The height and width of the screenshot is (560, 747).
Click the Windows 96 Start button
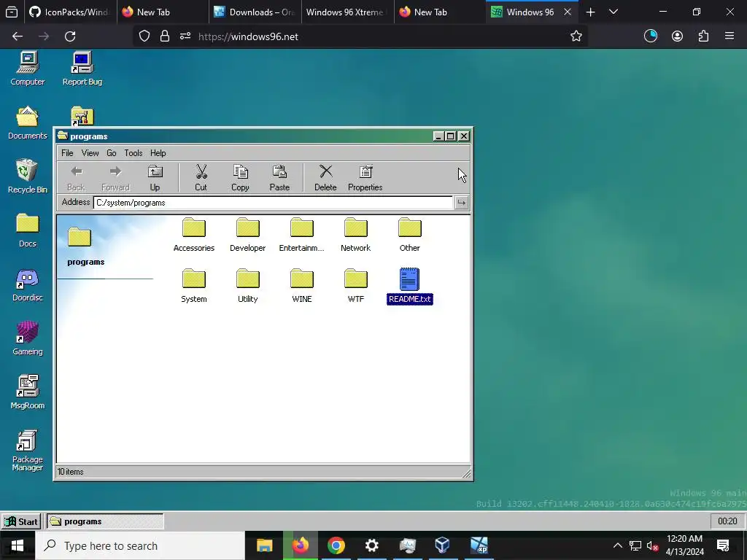click(x=21, y=521)
